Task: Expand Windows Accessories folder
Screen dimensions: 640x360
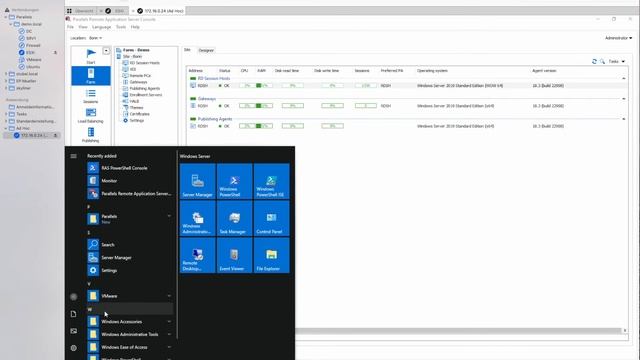Action: tap(129, 322)
